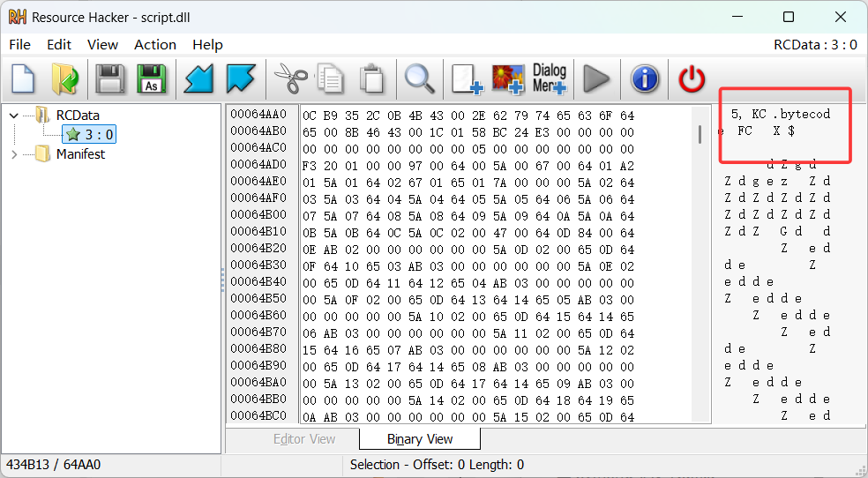Click the hex row starting 0C B9 35

click(468, 116)
